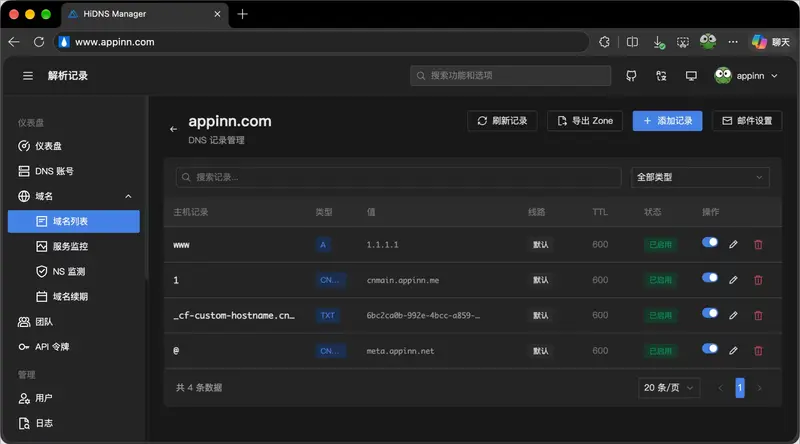The image size is (800, 444).
Task: Select 域名列表 in the sidebar
Action: pyautogui.click(x=73, y=221)
